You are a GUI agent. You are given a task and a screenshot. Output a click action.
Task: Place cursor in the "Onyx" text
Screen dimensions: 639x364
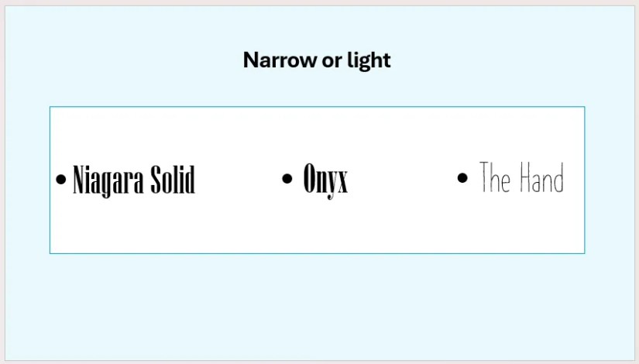tap(325, 180)
